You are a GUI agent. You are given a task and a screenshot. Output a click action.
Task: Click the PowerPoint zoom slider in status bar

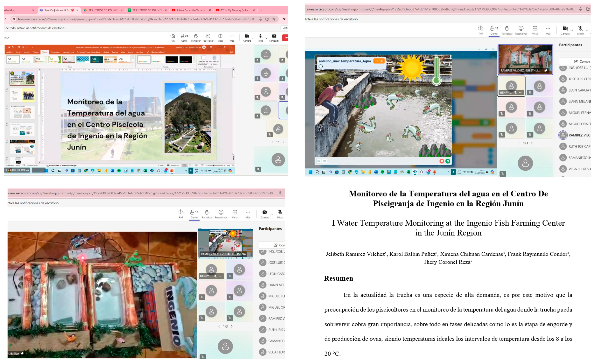(x=213, y=165)
